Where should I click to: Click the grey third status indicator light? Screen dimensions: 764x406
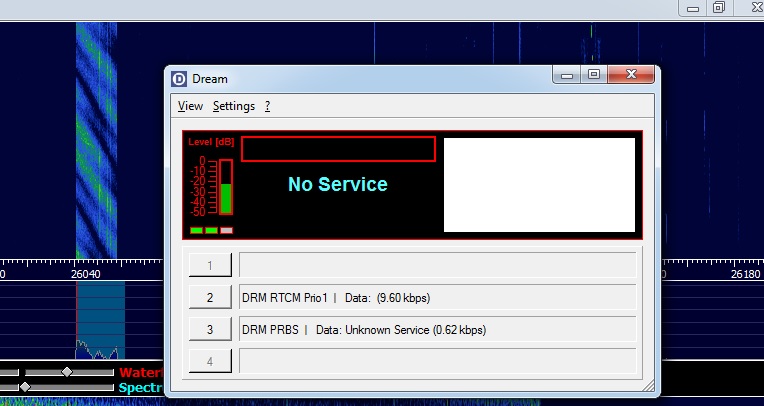(x=227, y=230)
